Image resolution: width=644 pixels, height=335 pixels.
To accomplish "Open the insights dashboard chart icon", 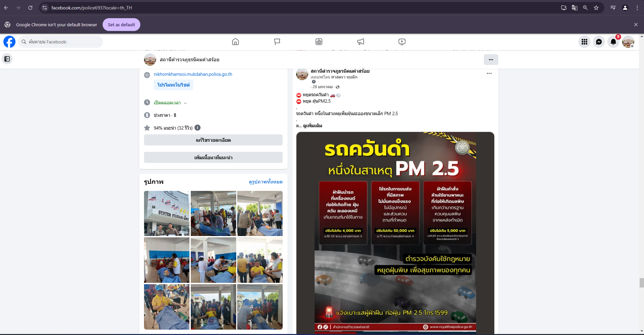I will pos(319,42).
